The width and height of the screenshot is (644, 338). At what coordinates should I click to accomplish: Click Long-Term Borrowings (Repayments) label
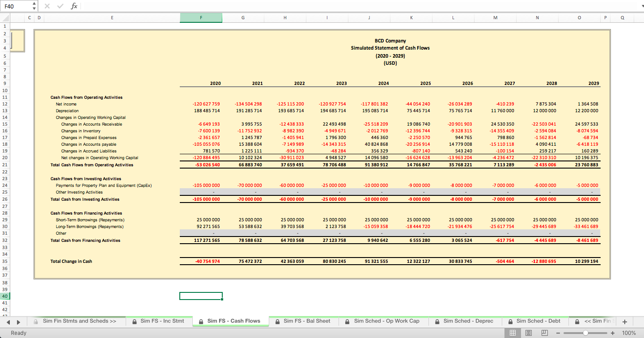point(90,227)
